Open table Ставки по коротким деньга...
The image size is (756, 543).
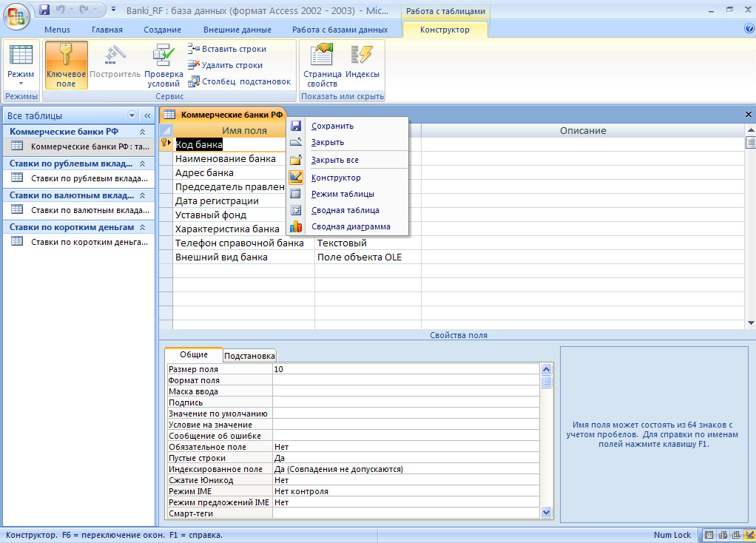pyautogui.click(x=80, y=242)
